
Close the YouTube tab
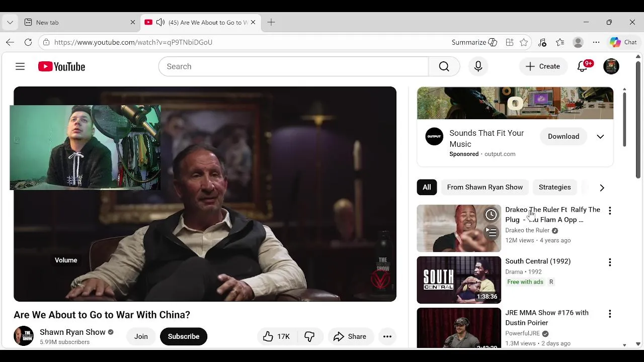253,22
